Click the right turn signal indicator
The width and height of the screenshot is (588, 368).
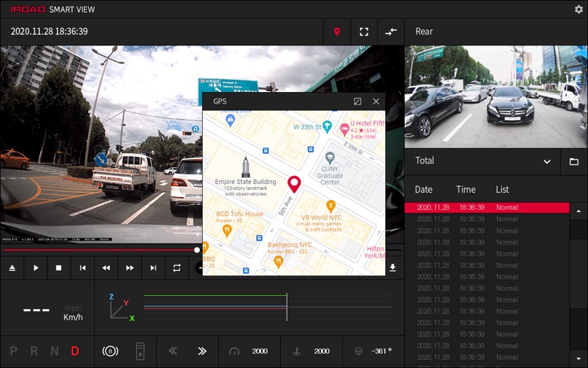pos(201,351)
